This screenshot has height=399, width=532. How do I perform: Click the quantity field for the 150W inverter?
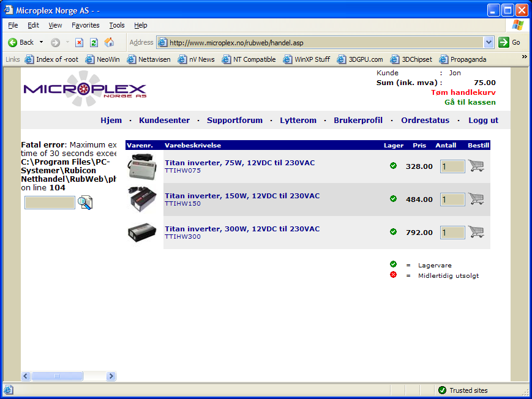pos(452,199)
